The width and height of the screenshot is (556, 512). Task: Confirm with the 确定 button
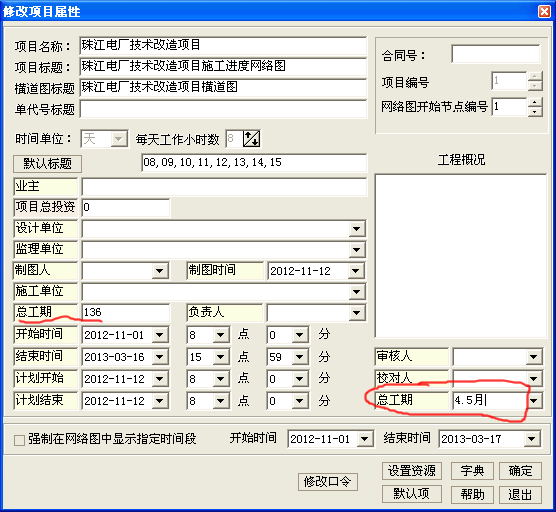tap(520, 471)
